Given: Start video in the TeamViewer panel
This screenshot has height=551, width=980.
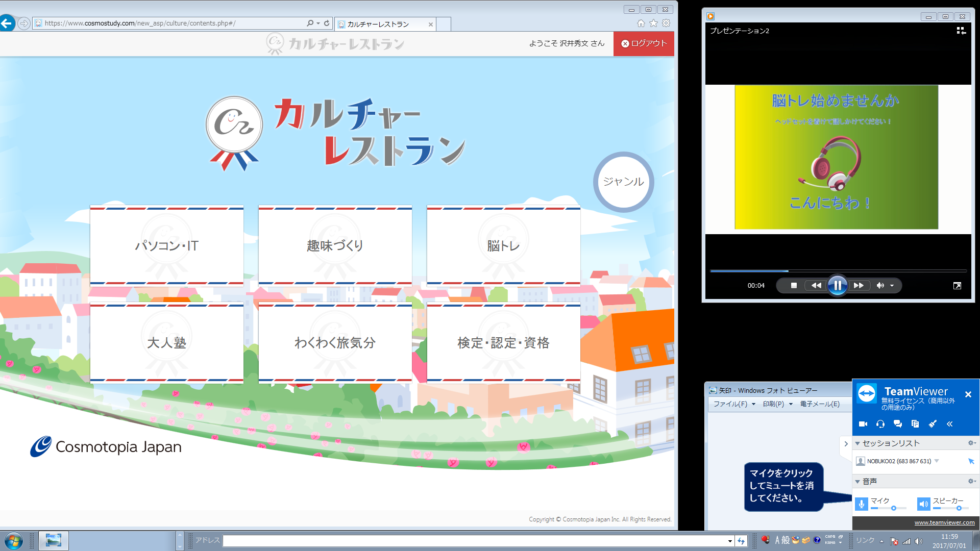Looking at the screenshot, I should (x=863, y=424).
